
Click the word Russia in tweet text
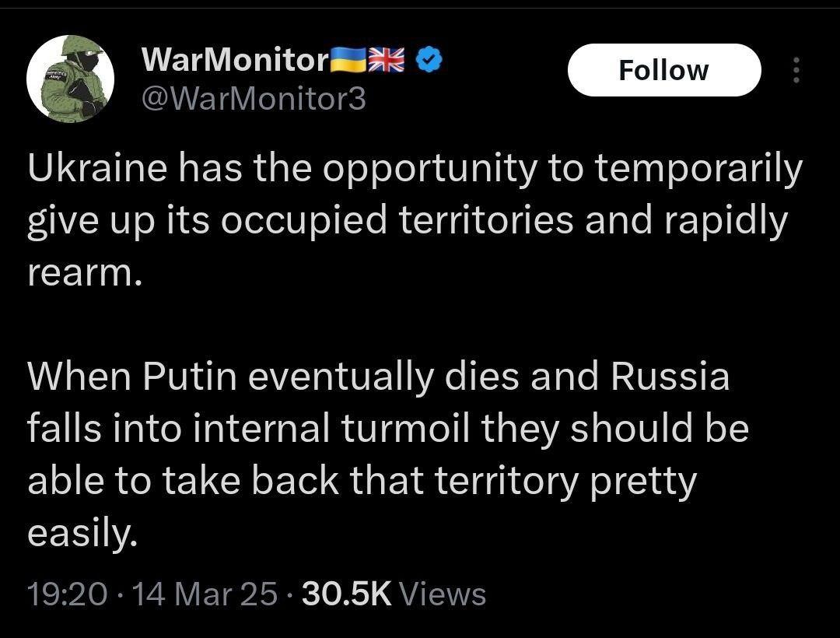click(x=670, y=376)
